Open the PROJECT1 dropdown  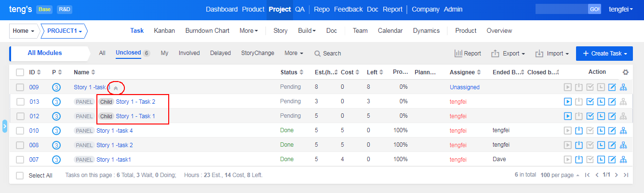tap(65, 31)
